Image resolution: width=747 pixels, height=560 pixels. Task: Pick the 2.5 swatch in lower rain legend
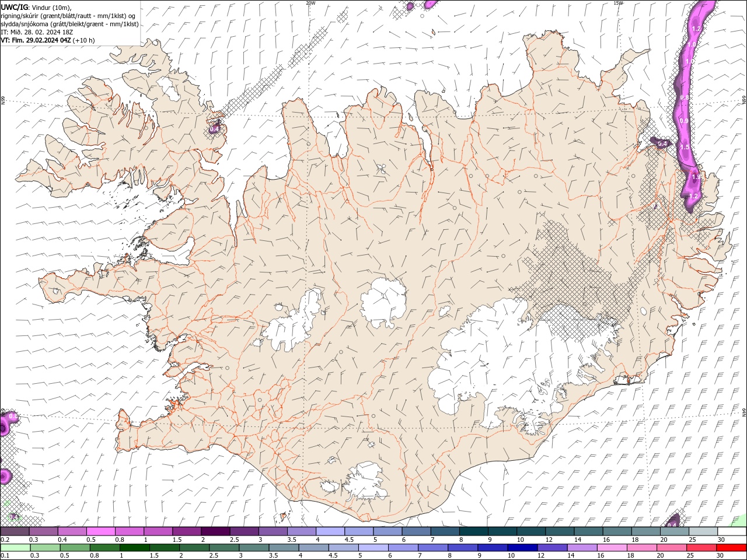click(224, 547)
